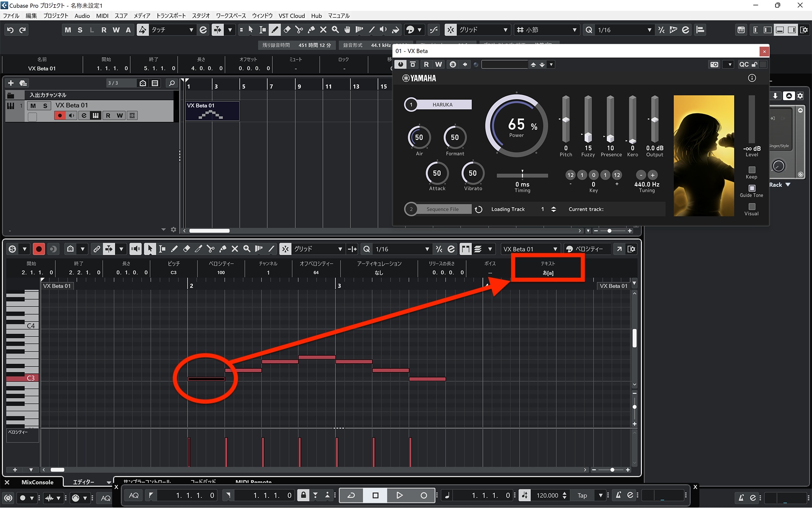
Task: Click the Add Track plus button
Action: tap(11, 83)
